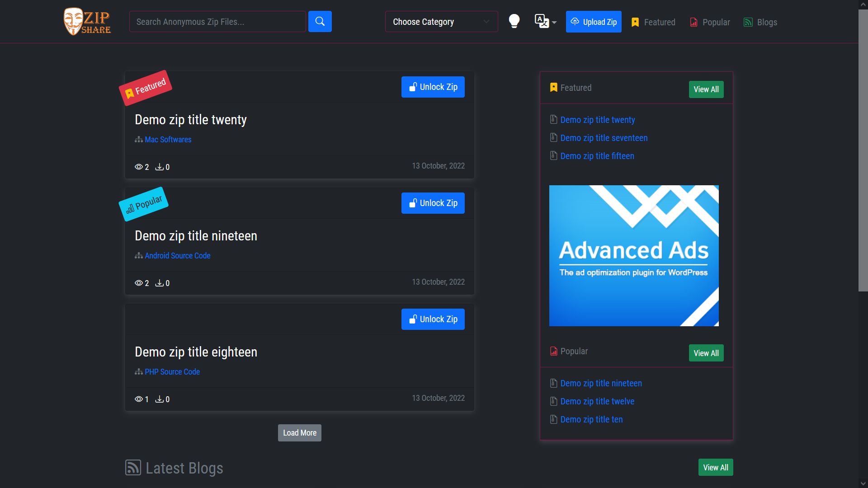
Task: Click the download icon on Demo zip title nineteen
Action: 160,283
